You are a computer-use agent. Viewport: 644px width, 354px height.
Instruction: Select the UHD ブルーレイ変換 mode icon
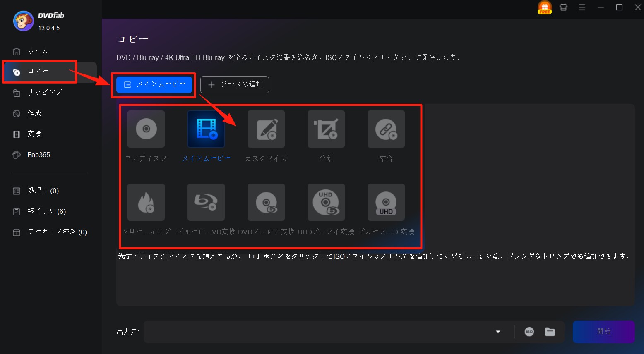point(326,202)
